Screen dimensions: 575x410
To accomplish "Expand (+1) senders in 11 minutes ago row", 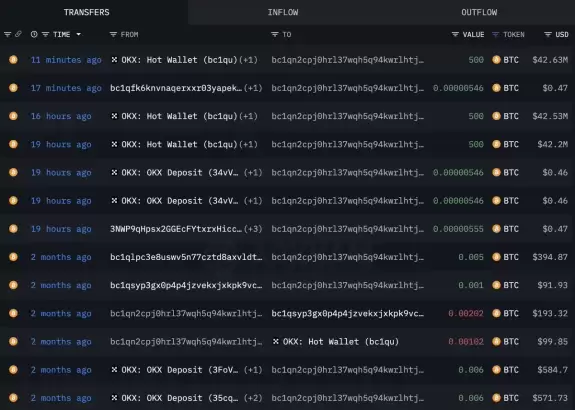I will [248, 60].
